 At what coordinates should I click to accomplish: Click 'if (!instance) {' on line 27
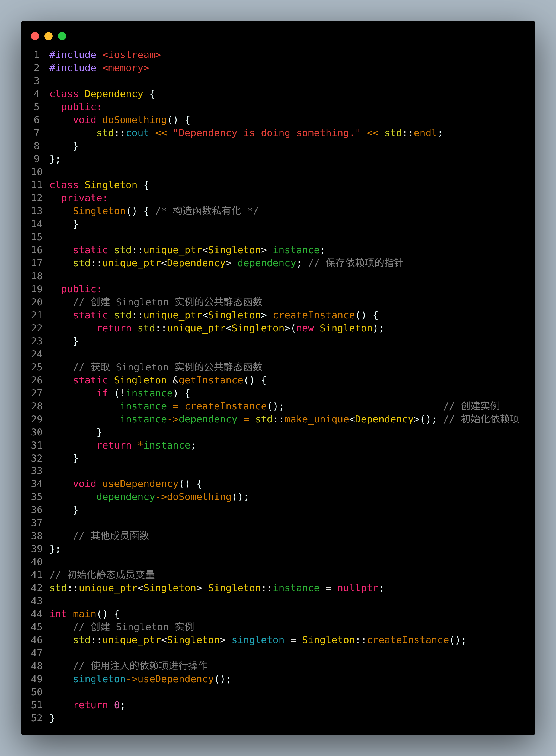point(143,393)
